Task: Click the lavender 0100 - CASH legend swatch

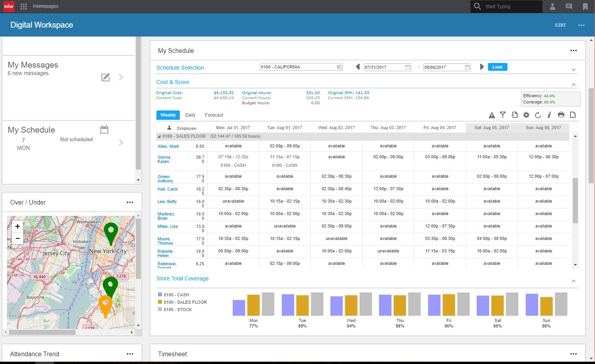Action: click(x=160, y=295)
